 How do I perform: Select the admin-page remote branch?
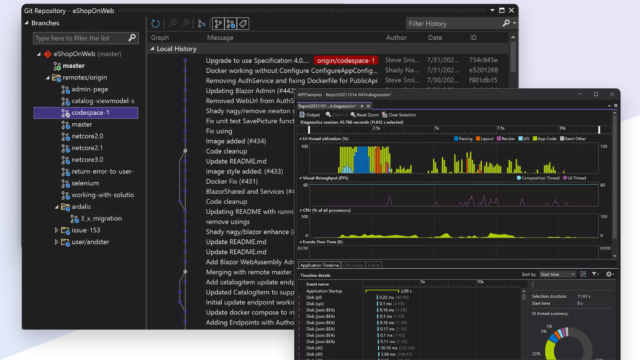coord(90,89)
